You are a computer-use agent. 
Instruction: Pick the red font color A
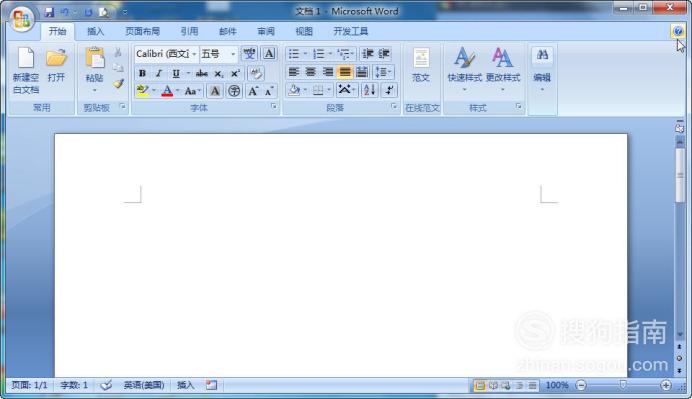pyautogui.click(x=167, y=91)
